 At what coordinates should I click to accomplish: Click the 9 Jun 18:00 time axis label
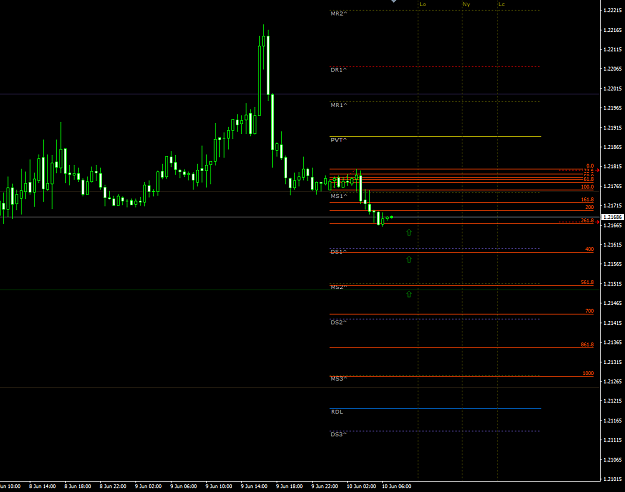point(289,486)
